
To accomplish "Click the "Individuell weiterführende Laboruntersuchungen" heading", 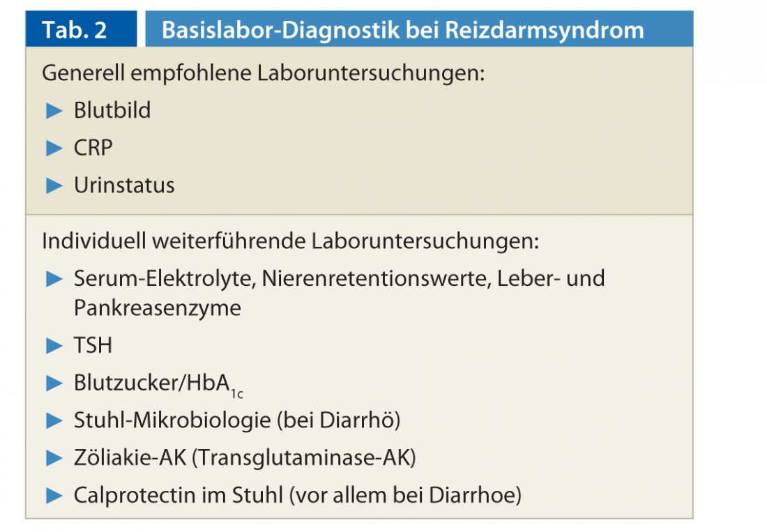I will 291,241.
